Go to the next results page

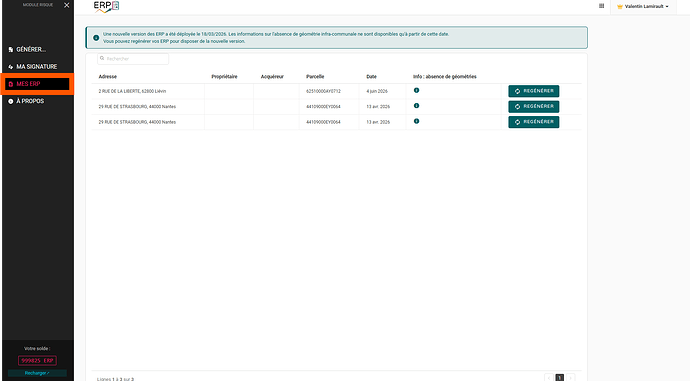pos(570,377)
